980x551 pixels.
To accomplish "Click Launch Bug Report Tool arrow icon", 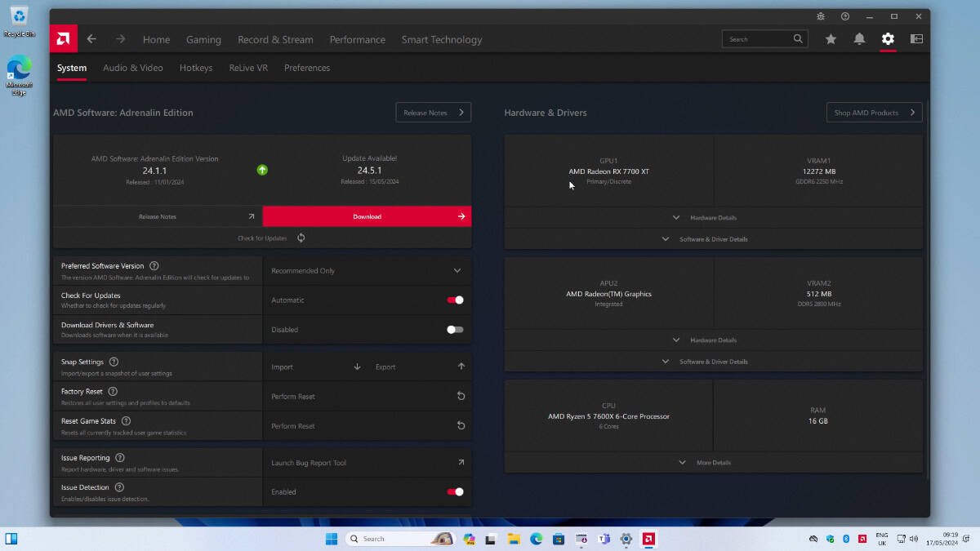I will click(x=461, y=462).
